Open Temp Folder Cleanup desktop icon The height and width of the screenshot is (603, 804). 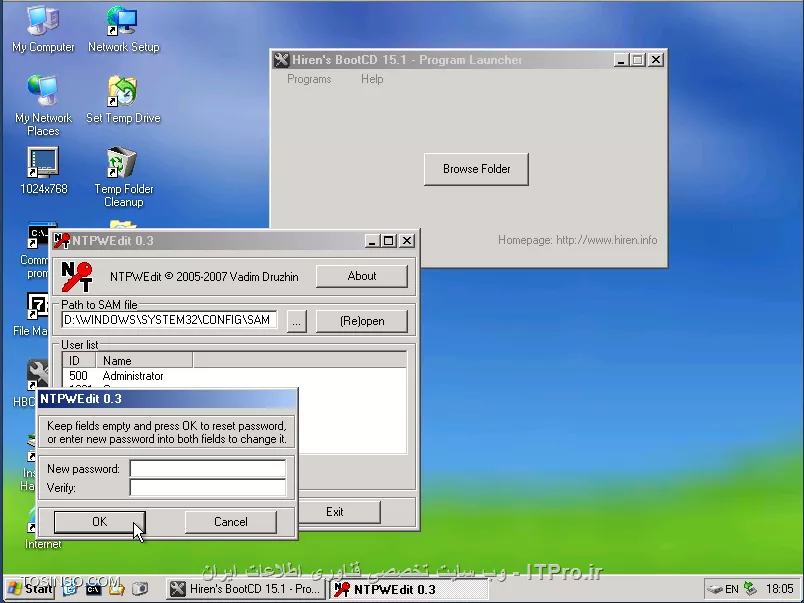click(123, 177)
